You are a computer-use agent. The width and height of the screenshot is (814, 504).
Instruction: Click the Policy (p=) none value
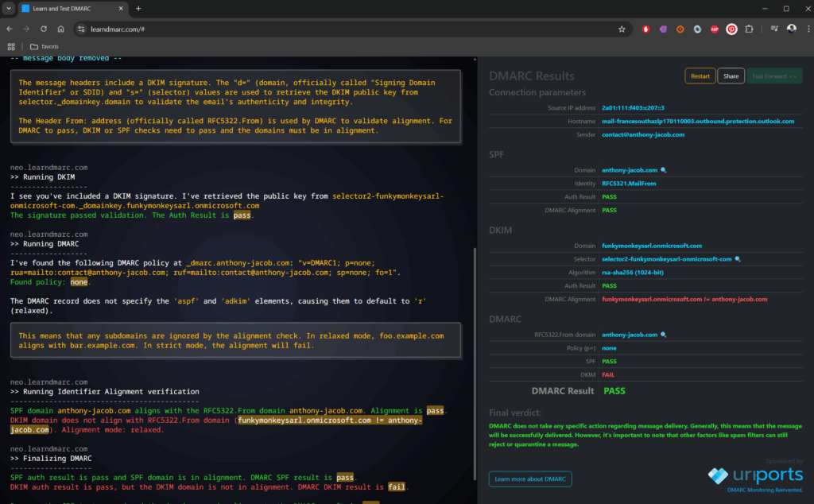point(609,348)
